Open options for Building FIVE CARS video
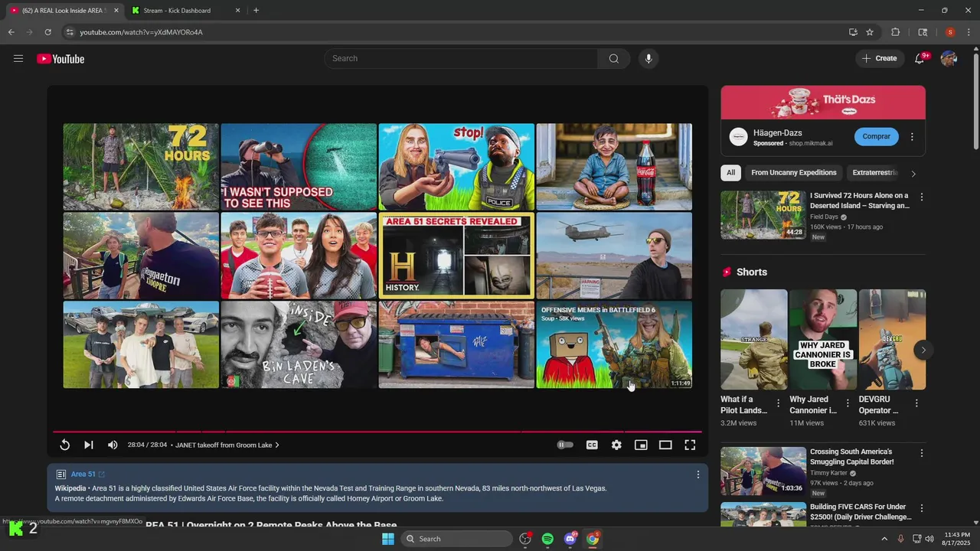This screenshot has width=980, height=551. [x=922, y=508]
